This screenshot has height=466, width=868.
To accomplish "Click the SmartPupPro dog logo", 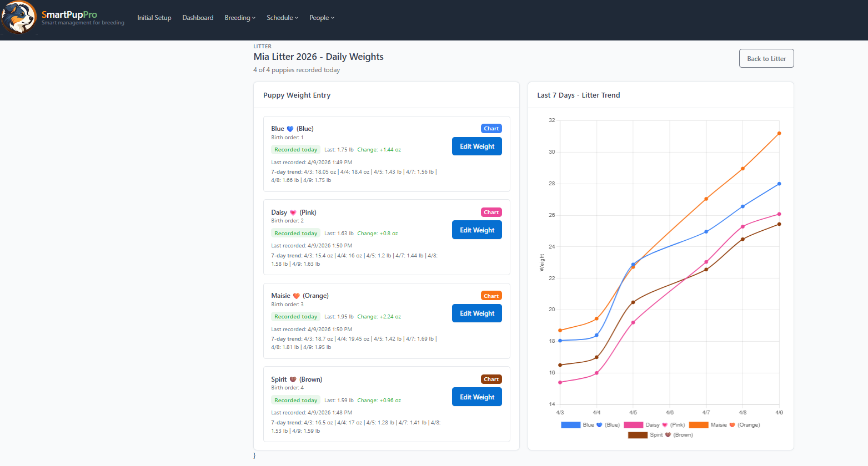I will 18,17.
